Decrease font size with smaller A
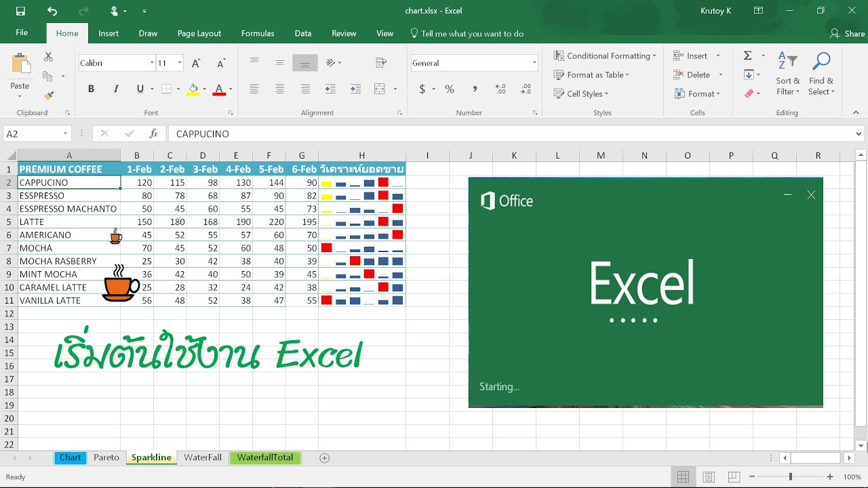 (x=220, y=63)
